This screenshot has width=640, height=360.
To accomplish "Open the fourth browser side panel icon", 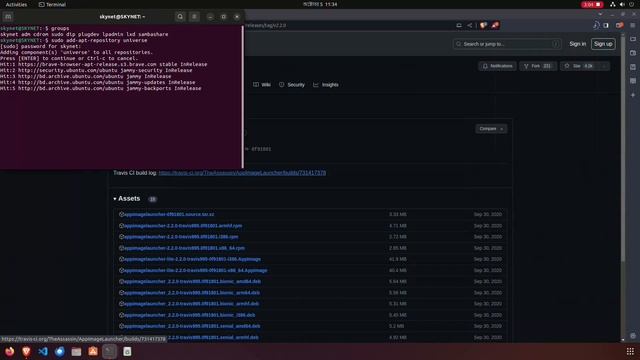I will pyautogui.click(x=633, y=81).
